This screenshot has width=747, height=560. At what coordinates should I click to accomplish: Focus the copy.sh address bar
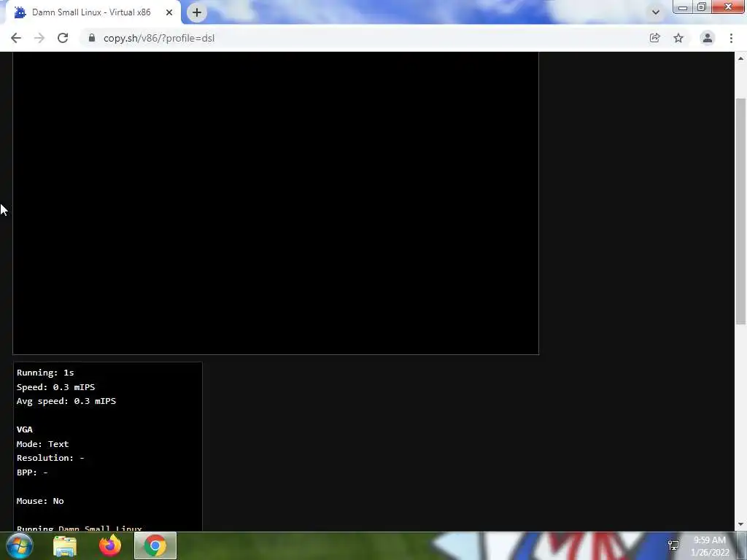pyautogui.click(x=362, y=38)
